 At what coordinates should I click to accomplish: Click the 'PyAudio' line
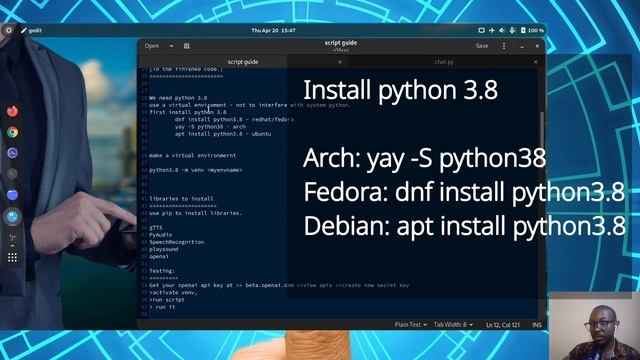point(160,235)
